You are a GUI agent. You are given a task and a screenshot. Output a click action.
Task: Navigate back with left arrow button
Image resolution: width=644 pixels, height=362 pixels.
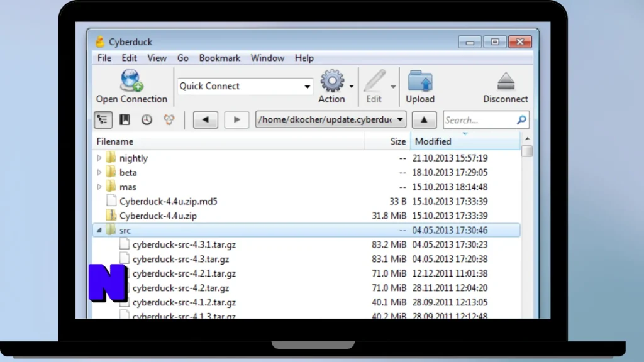pyautogui.click(x=206, y=120)
